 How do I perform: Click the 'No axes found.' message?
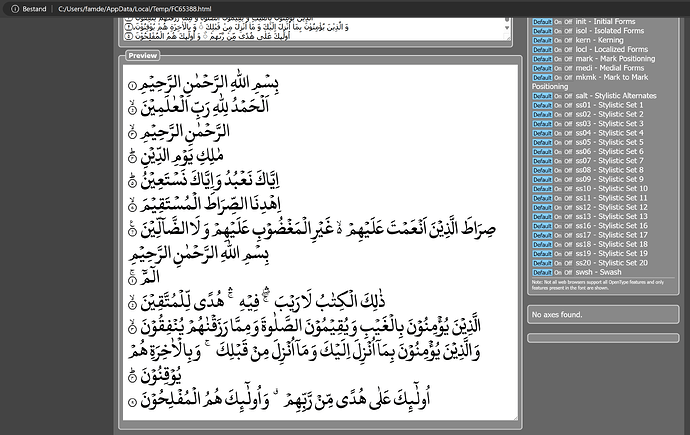[x=557, y=315]
